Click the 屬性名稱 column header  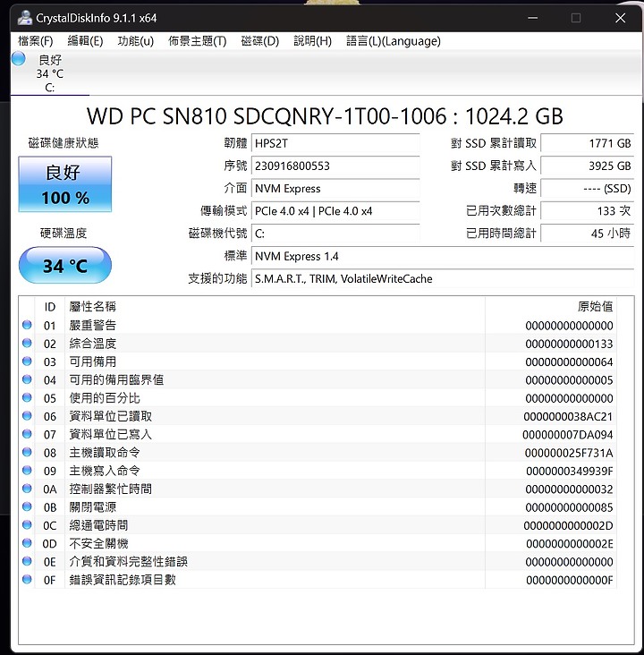tap(93, 307)
